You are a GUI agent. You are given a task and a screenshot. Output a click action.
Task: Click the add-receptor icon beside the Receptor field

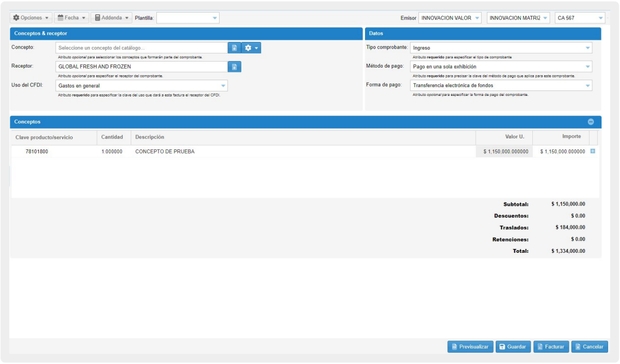[234, 66]
